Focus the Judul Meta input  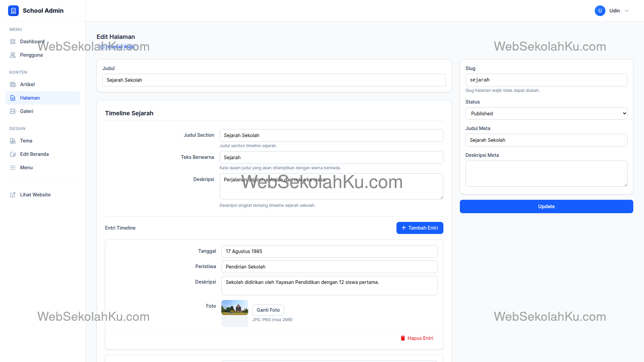[x=546, y=140]
